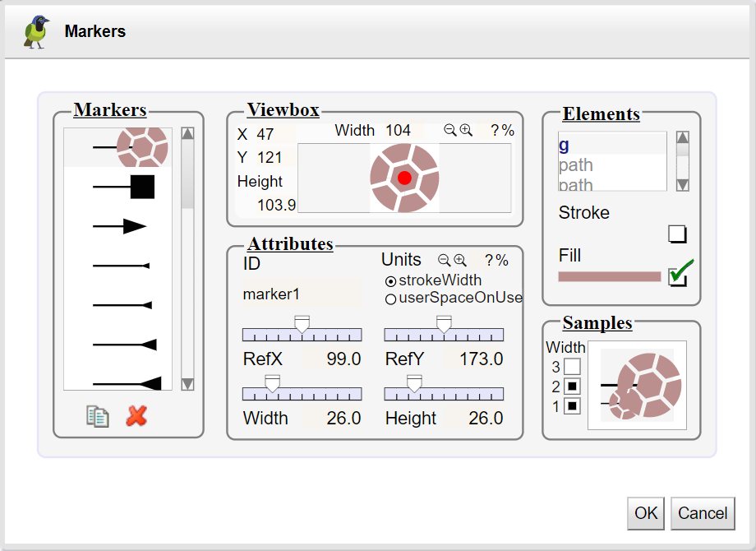756x551 pixels.
Task: Click the marker Height value 26.0
Action: point(474,418)
